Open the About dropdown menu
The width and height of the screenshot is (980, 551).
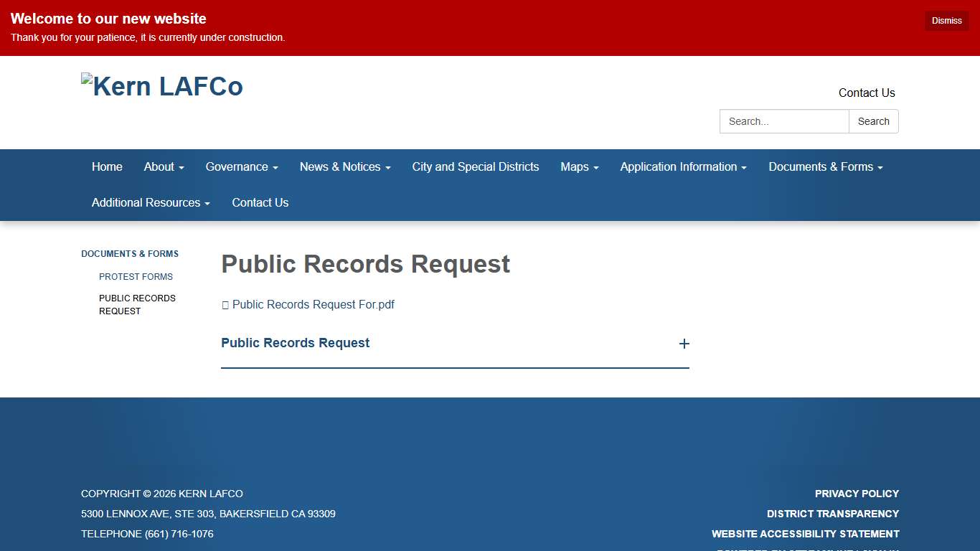point(164,166)
